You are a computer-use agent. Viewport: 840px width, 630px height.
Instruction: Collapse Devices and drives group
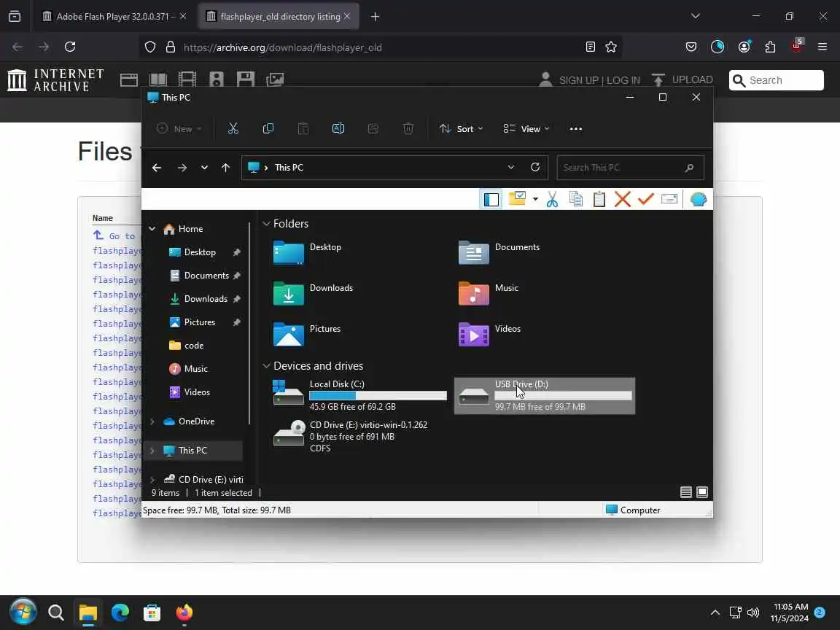(266, 366)
